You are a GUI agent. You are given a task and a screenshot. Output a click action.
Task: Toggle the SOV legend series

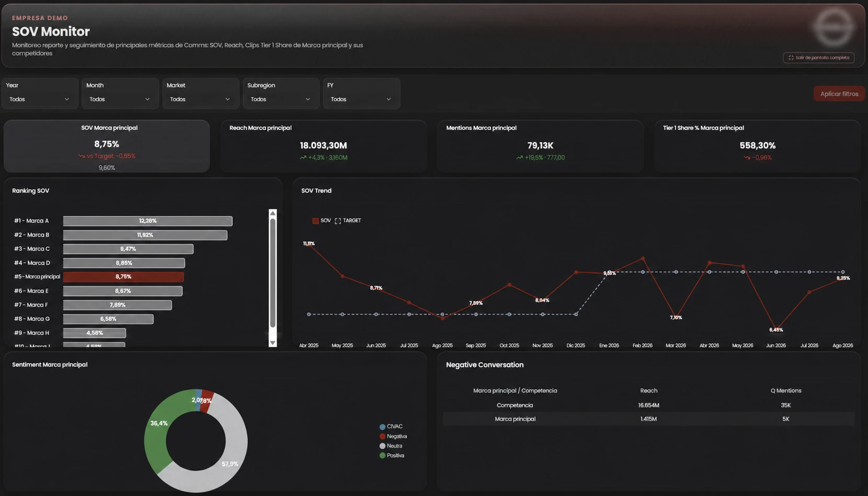[x=322, y=221]
